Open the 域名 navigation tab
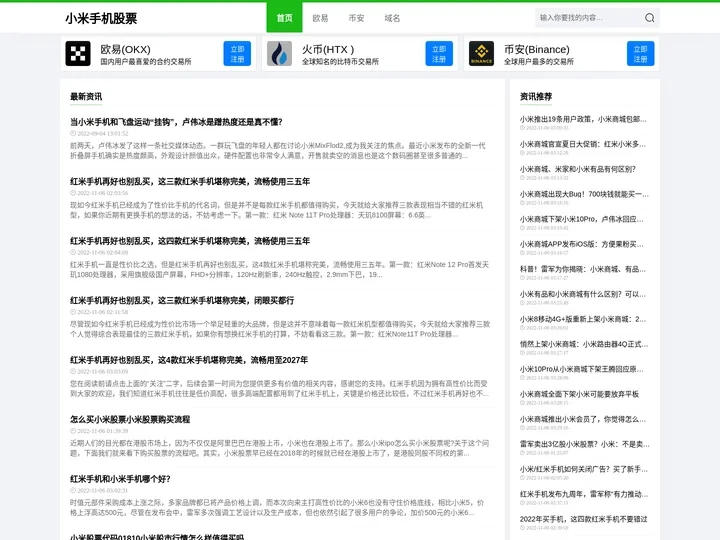Viewport: 720px width, 540px height. click(x=392, y=18)
